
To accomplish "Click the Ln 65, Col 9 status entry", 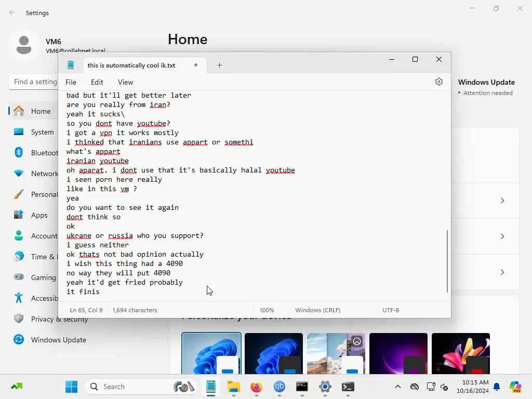I will [86, 310].
